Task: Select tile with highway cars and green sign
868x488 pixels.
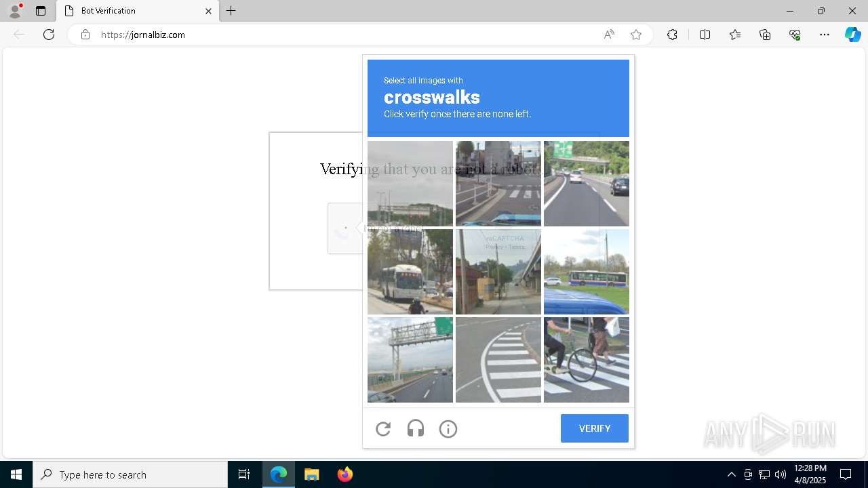Action: click(x=587, y=184)
